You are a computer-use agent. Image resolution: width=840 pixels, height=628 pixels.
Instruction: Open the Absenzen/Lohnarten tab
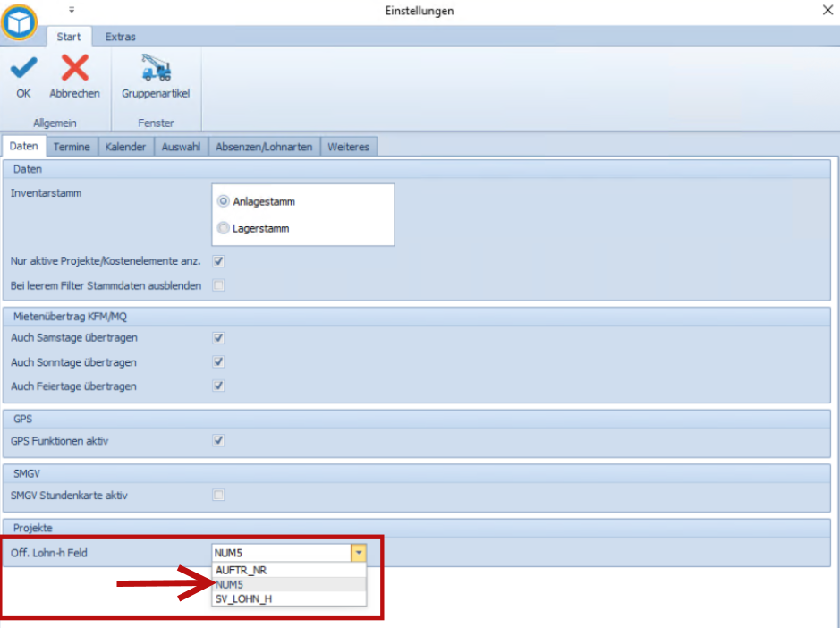(x=264, y=147)
